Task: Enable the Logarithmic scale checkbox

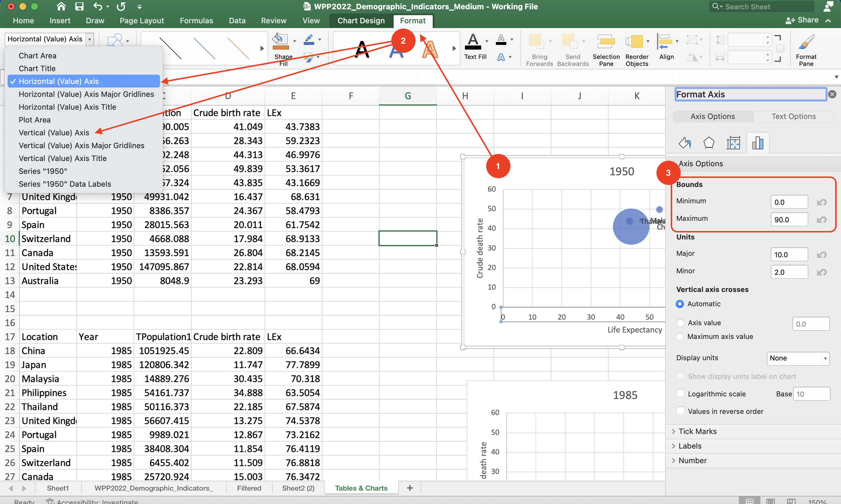Action: [681, 393]
